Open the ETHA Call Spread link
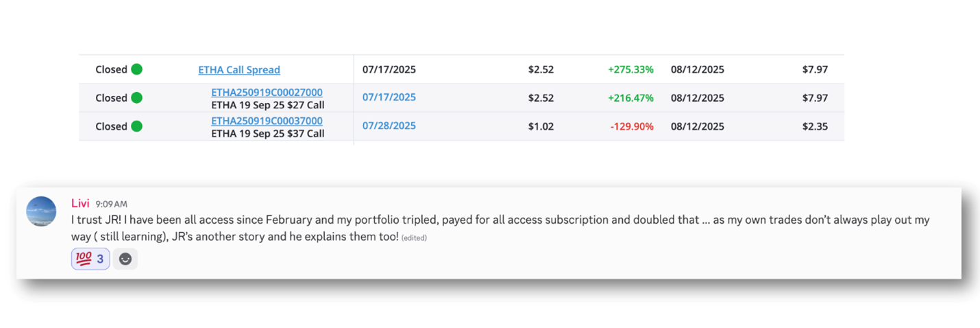Screen dimensions: 980x328 coord(239,70)
